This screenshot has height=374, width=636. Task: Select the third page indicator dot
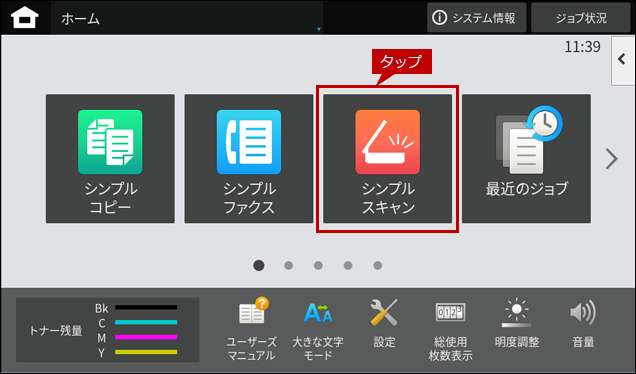click(x=318, y=265)
